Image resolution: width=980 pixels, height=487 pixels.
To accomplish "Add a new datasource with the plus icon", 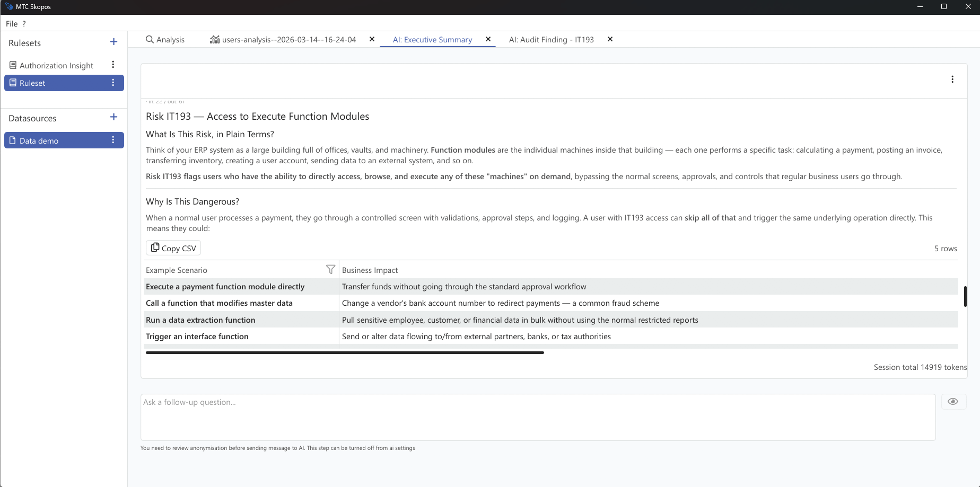I will pos(113,117).
